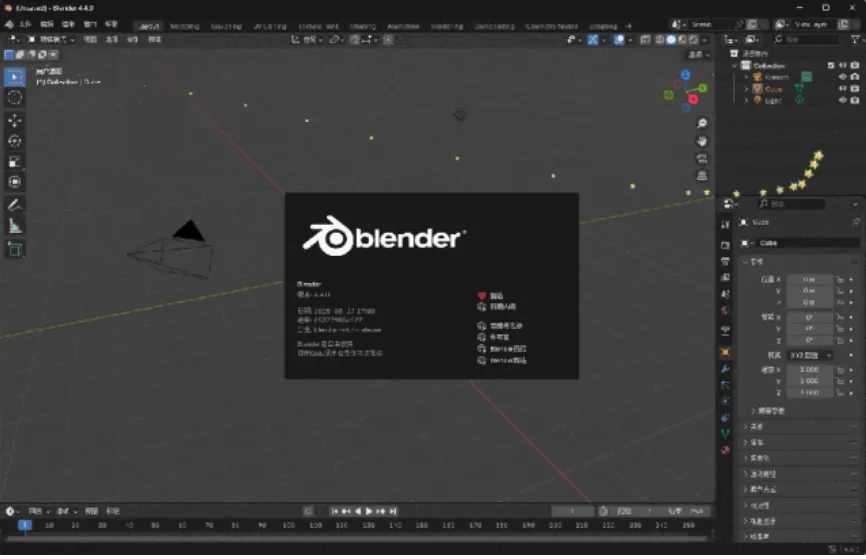Viewport: 866px width, 559px height.
Task: Select the Annotate pencil tool
Action: 15,205
